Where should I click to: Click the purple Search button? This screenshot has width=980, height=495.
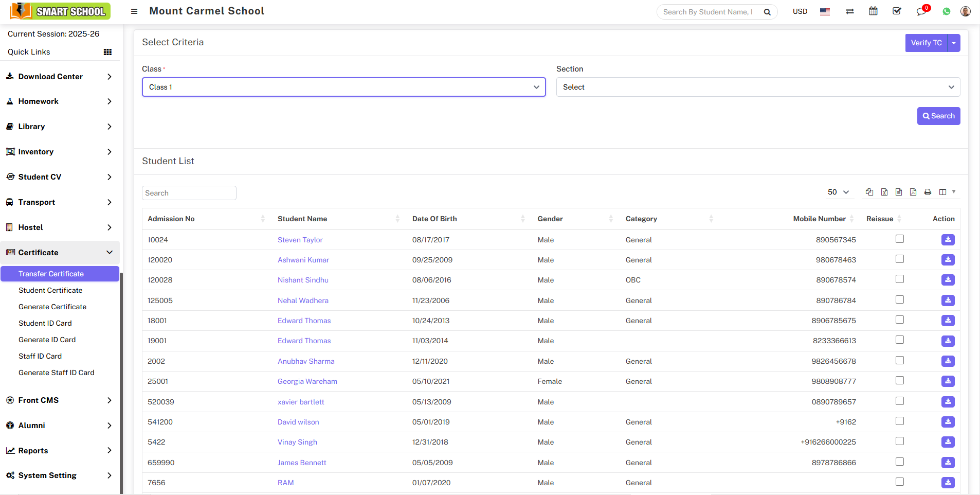(x=938, y=116)
